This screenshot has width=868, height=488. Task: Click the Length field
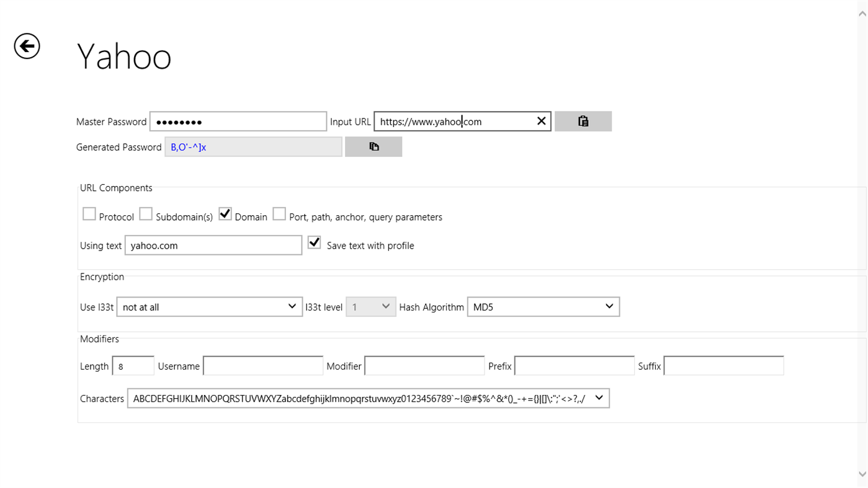point(133,366)
